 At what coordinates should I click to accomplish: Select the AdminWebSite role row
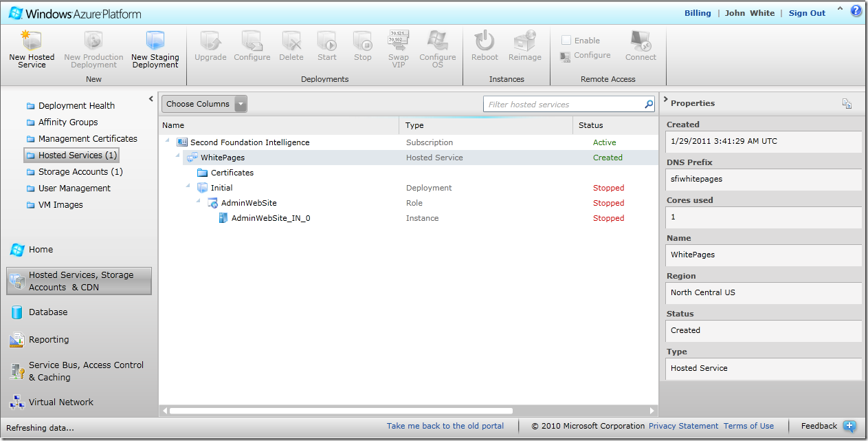tap(408, 203)
